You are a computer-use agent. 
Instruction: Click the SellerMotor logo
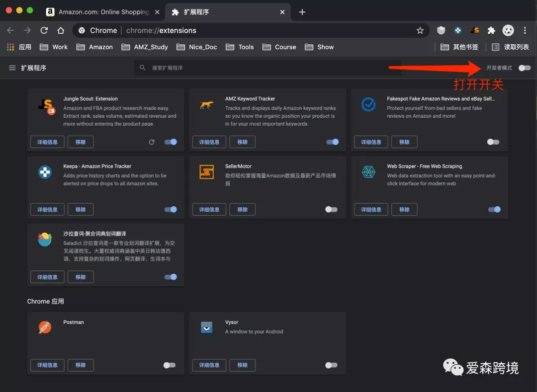[x=206, y=172]
